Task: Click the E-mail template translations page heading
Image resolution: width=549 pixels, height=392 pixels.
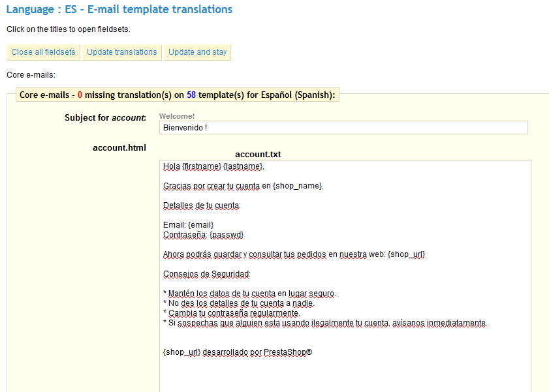Action: pos(119,10)
